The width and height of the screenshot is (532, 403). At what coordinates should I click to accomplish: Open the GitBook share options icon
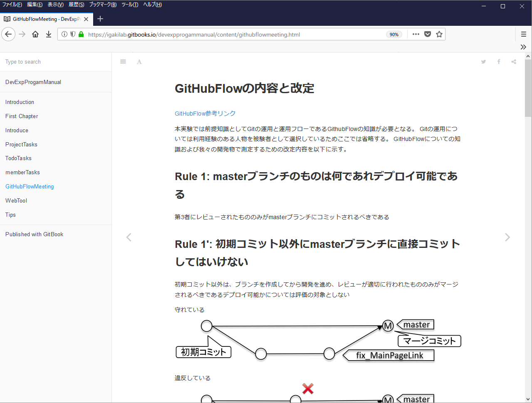click(514, 62)
